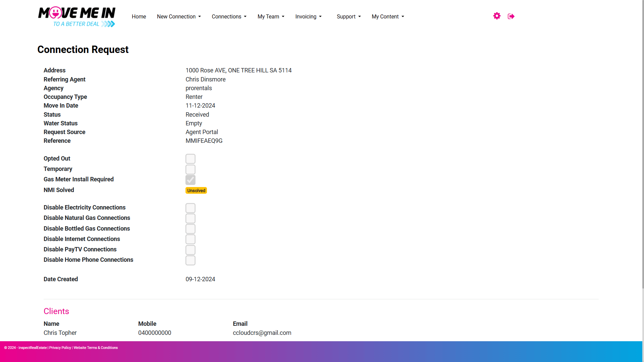Uncheck Gas Meter Install Required
Image resolution: width=644 pixels, height=362 pixels.
point(191,180)
